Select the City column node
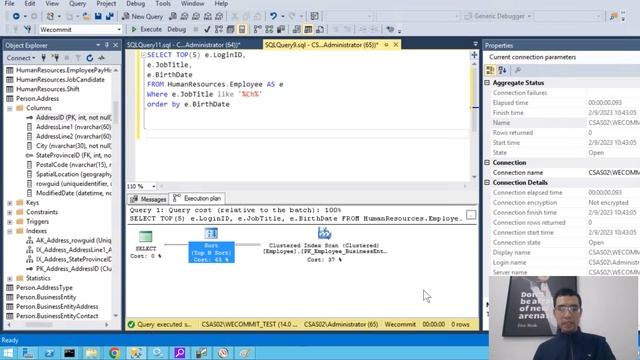This screenshot has height=360, width=640. 73,146
